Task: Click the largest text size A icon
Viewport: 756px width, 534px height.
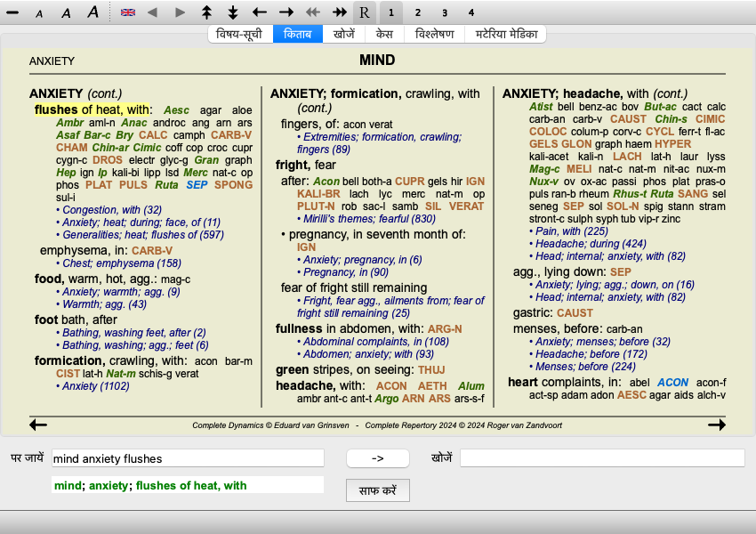Action: click(x=92, y=12)
